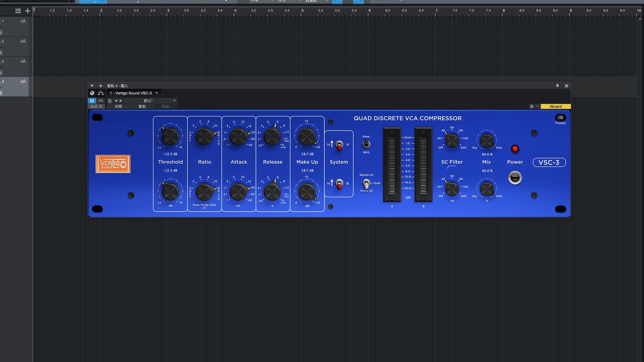
Task: Open the plugin routing icon
Action: point(101,93)
